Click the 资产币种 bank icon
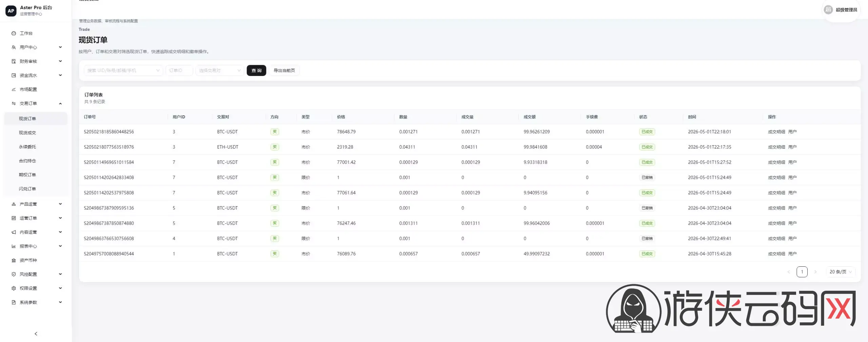Screen dimensions: 868x342 coord(14,260)
